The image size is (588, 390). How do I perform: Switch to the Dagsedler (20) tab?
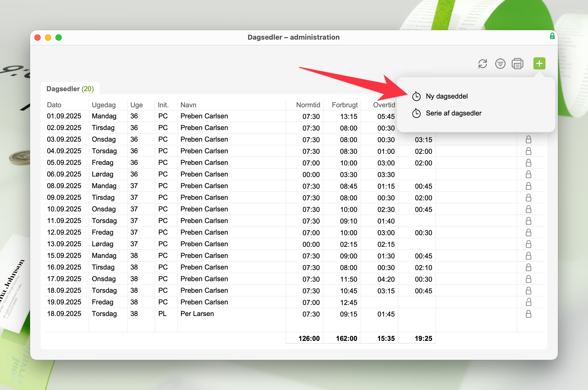tap(70, 89)
